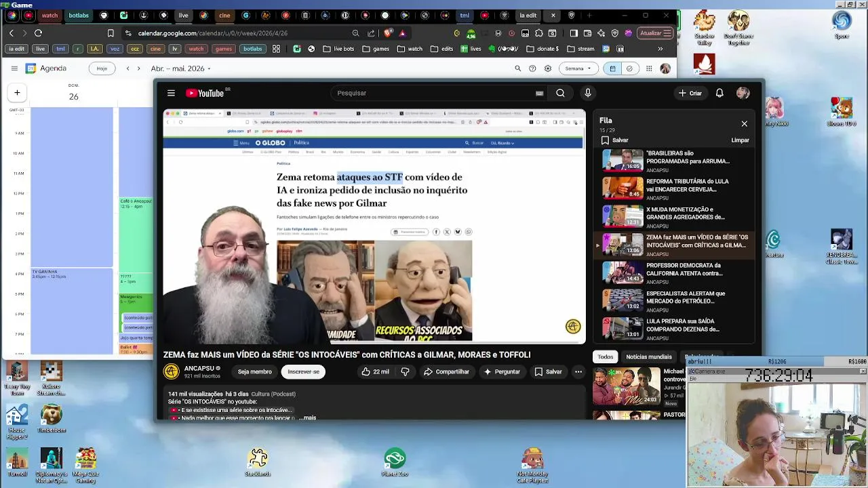Go back in the browser
This screenshot has height=488, width=868.
[11, 33]
